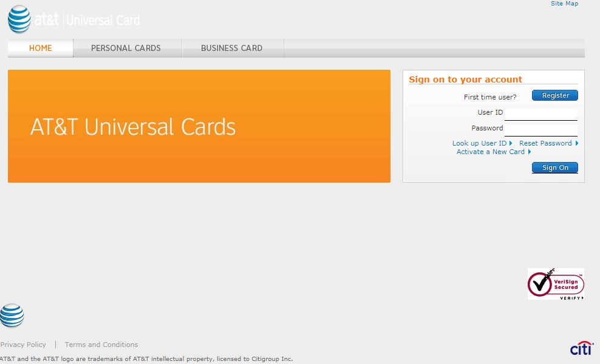Click the AT&T Universal Cards orange banner
Image resolution: width=600 pixels, height=364 pixels.
pos(199,126)
